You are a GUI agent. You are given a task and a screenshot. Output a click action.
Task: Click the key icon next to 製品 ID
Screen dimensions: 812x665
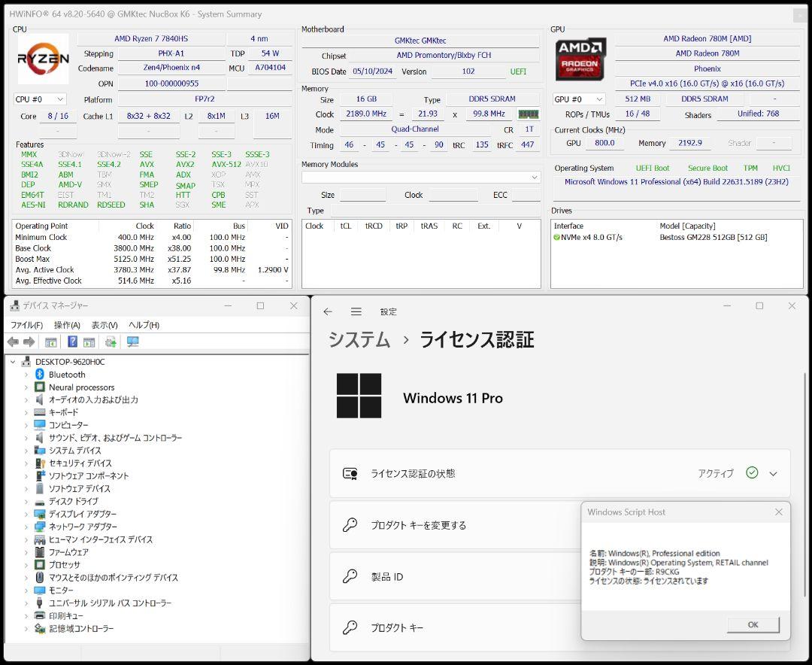pyautogui.click(x=350, y=575)
